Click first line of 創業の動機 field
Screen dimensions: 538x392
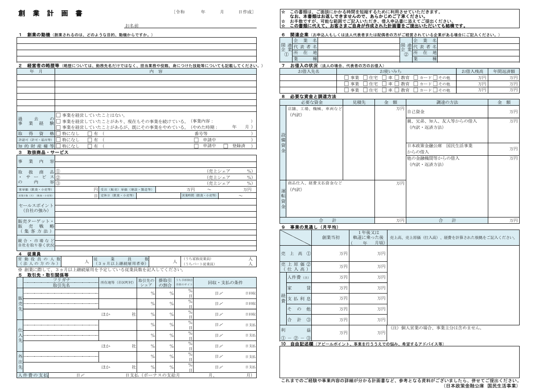point(137,40)
